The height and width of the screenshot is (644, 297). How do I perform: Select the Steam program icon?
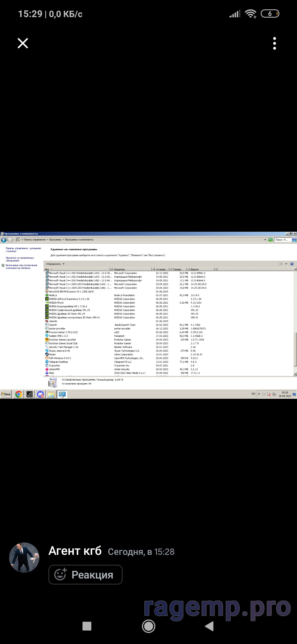click(47, 354)
